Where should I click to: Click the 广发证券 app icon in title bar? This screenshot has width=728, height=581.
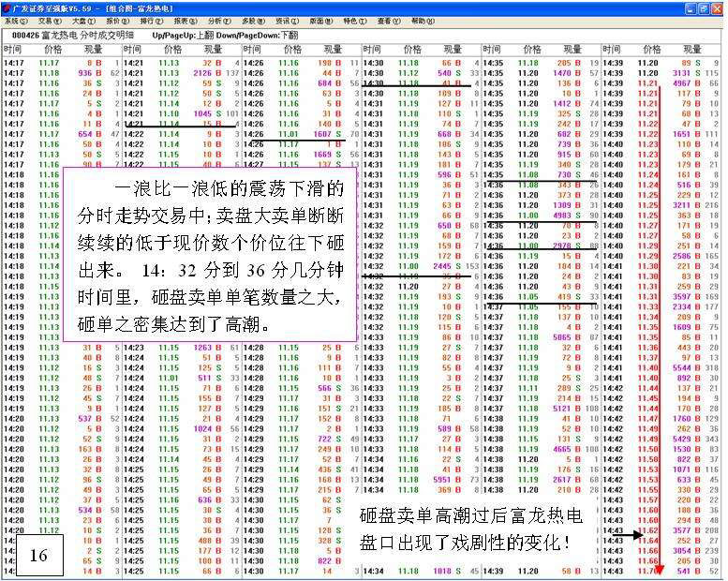(7, 8)
